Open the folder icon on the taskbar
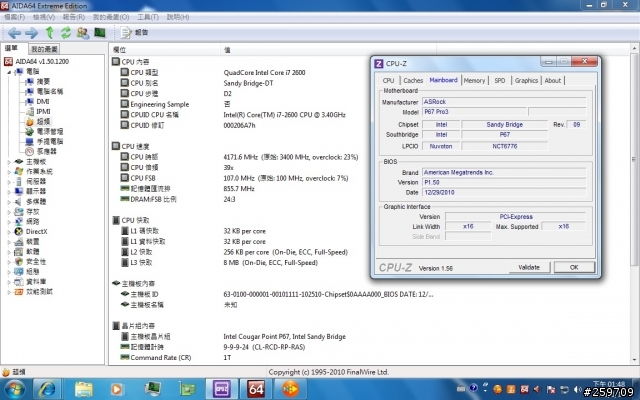Viewport: 640px width, 400px height. coord(83,389)
